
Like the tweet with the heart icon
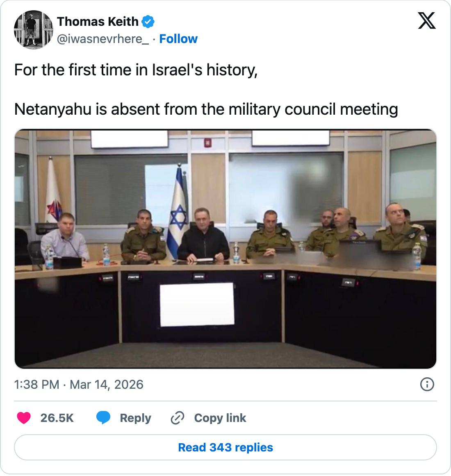[24, 418]
